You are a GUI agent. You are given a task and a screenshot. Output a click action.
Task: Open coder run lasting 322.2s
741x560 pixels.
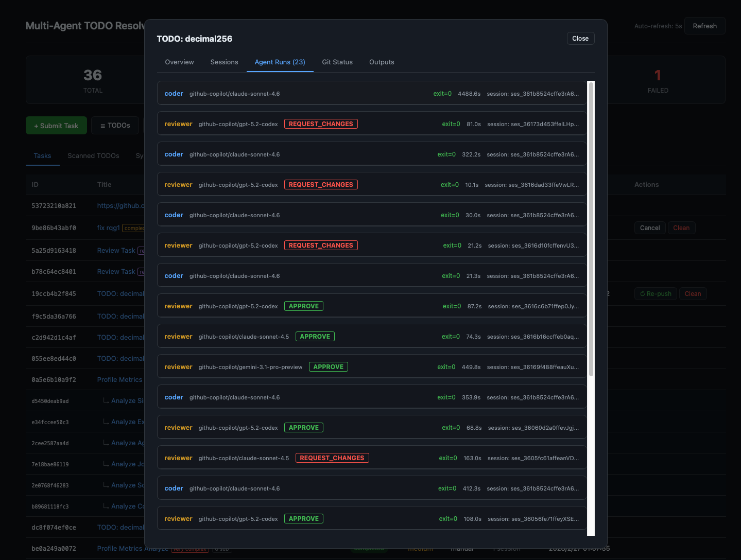pos(371,154)
